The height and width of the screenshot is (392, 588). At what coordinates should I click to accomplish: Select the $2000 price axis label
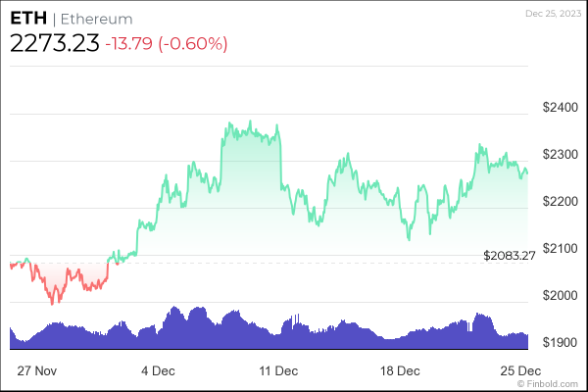560,295
